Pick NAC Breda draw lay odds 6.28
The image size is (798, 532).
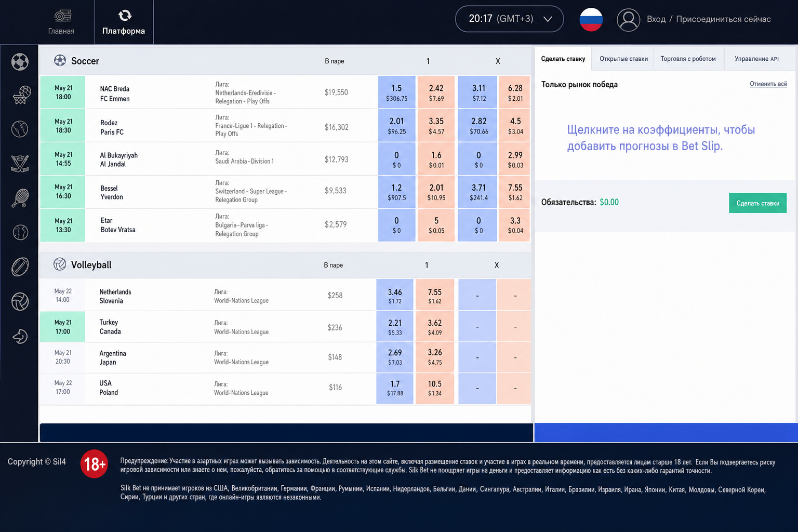click(515, 92)
